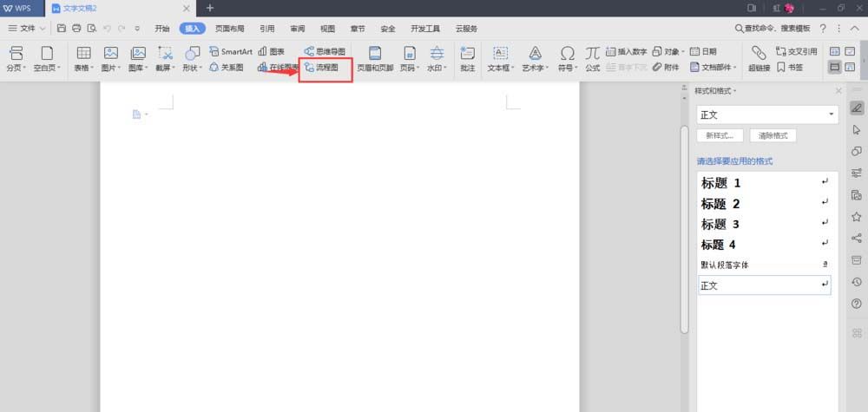Insert a 文本框 text box
This screenshot has width=868, height=412.
501,59
